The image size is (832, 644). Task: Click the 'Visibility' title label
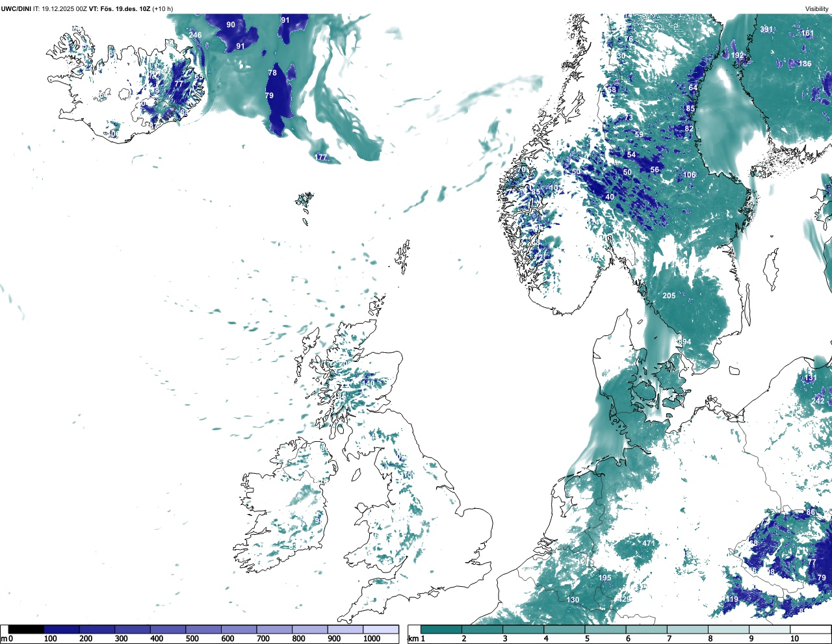[817, 8]
